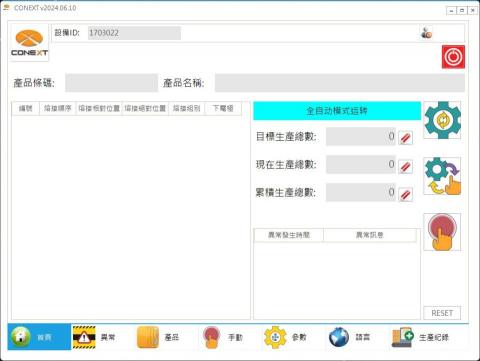Click the 產品名稱 product name field

[x=340, y=83]
